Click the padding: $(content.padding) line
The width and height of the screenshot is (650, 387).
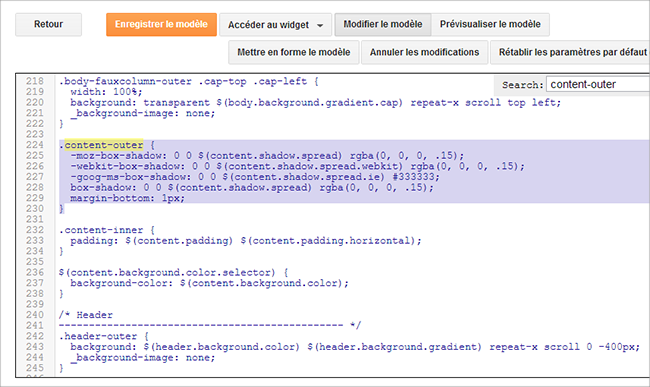pos(246,241)
